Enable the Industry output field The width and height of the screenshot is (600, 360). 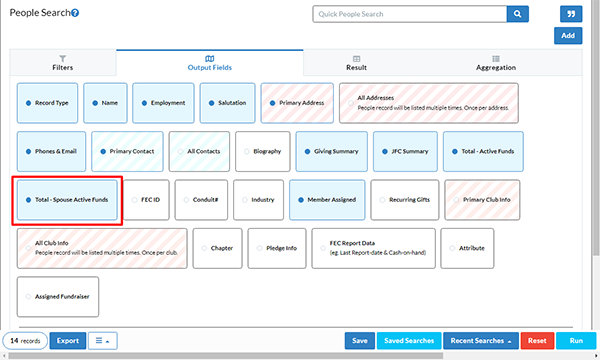click(259, 200)
